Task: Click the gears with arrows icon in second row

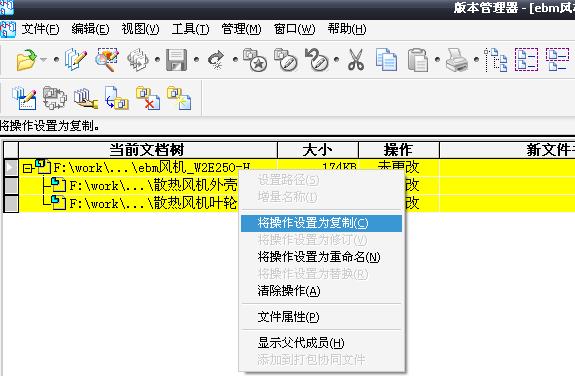Action: click(55, 98)
